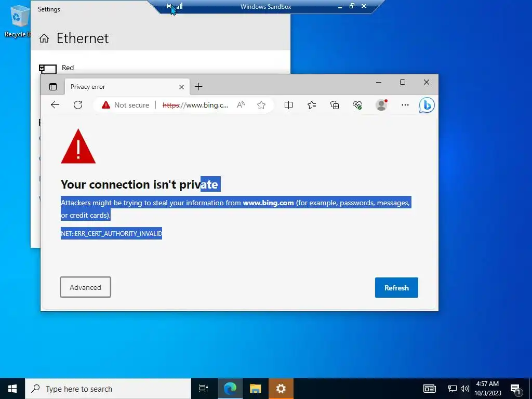Open the Windows Start menu
Image resolution: width=532 pixels, height=399 pixels.
(x=12, y=389)
